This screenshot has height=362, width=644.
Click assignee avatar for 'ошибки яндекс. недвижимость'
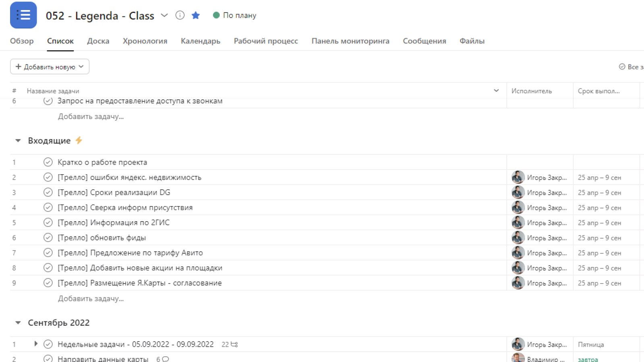518,177
